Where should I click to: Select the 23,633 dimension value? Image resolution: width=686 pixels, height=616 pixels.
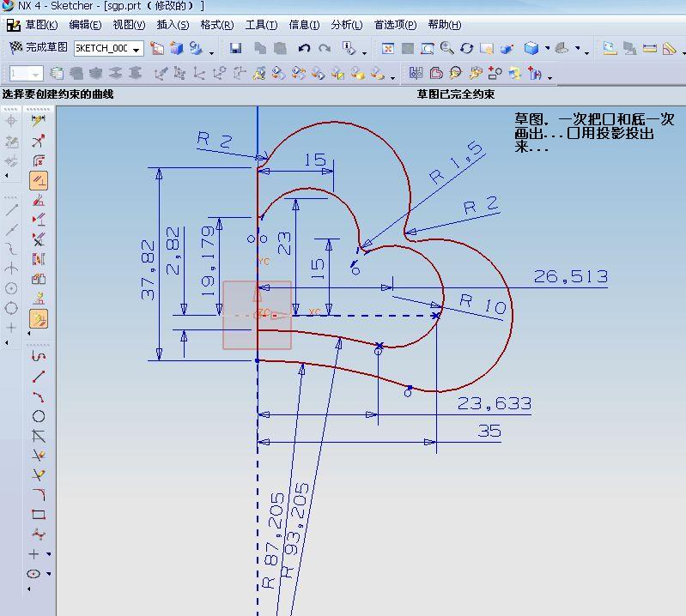click(495, 403)
